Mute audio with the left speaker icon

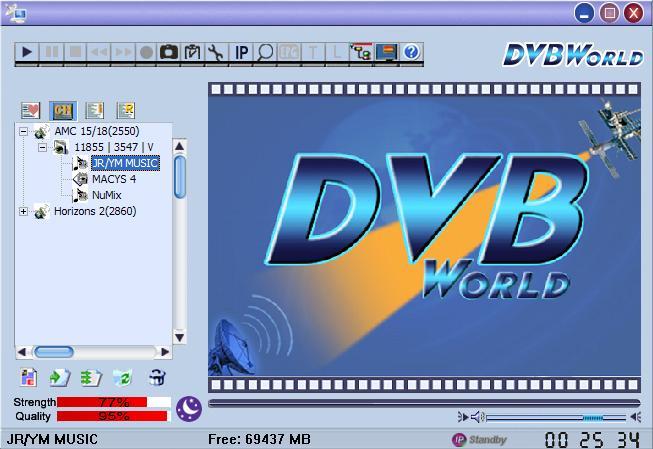tap(471, 417)
